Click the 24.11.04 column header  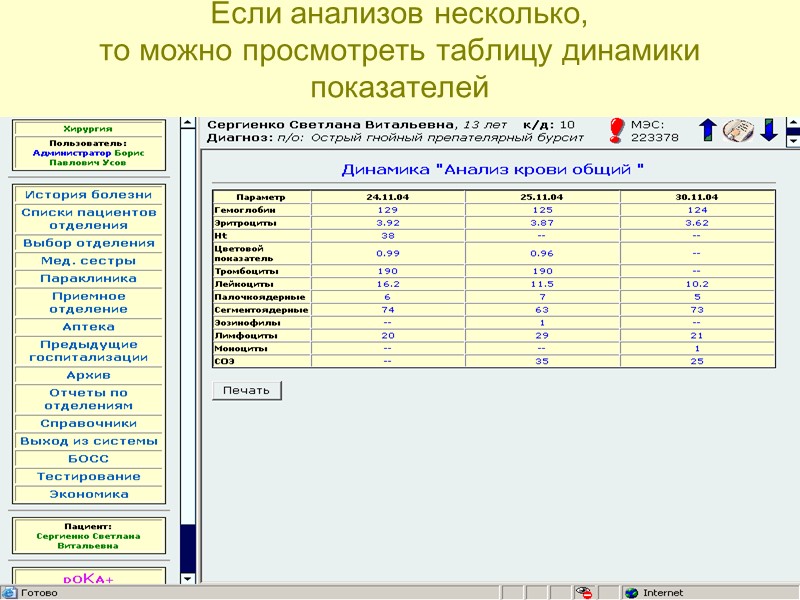pos(388,197)
